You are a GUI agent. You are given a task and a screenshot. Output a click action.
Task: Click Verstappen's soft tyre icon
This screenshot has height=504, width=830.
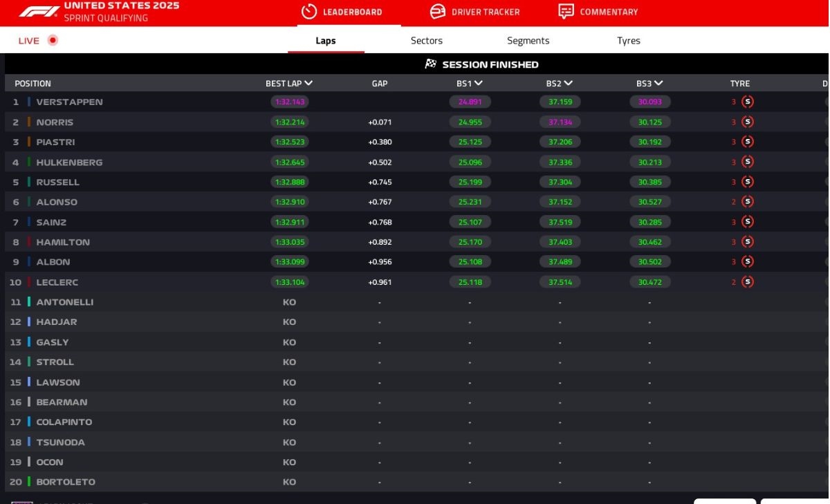coord(747,102)
